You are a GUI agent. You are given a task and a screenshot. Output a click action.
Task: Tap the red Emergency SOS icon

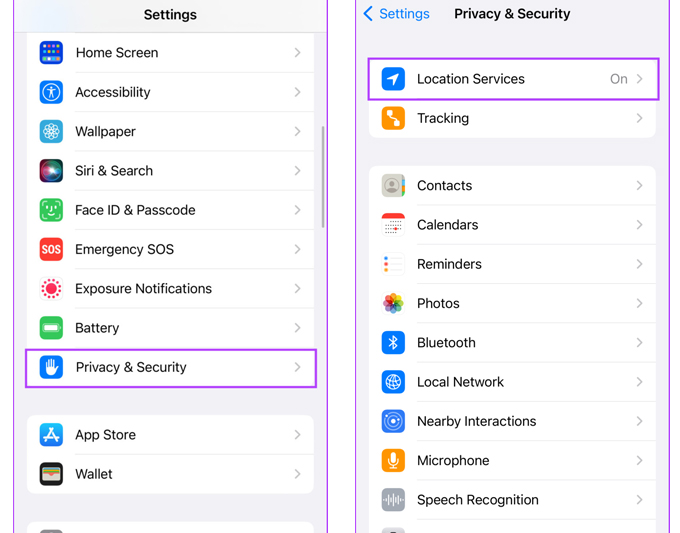point(51,249)
